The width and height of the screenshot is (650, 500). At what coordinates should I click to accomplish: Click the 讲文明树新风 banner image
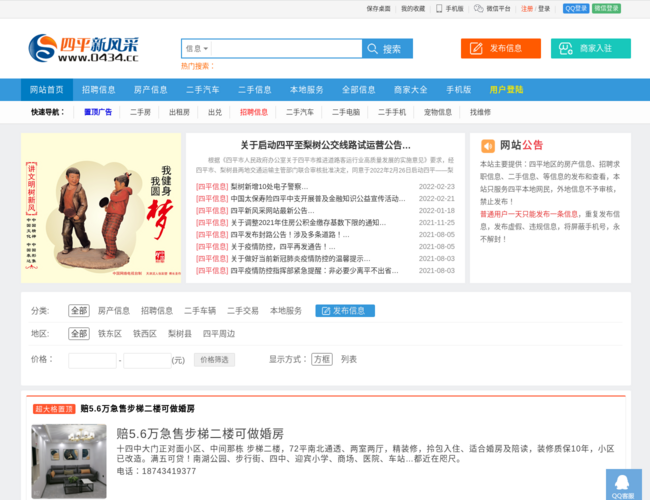click(101, 208)
